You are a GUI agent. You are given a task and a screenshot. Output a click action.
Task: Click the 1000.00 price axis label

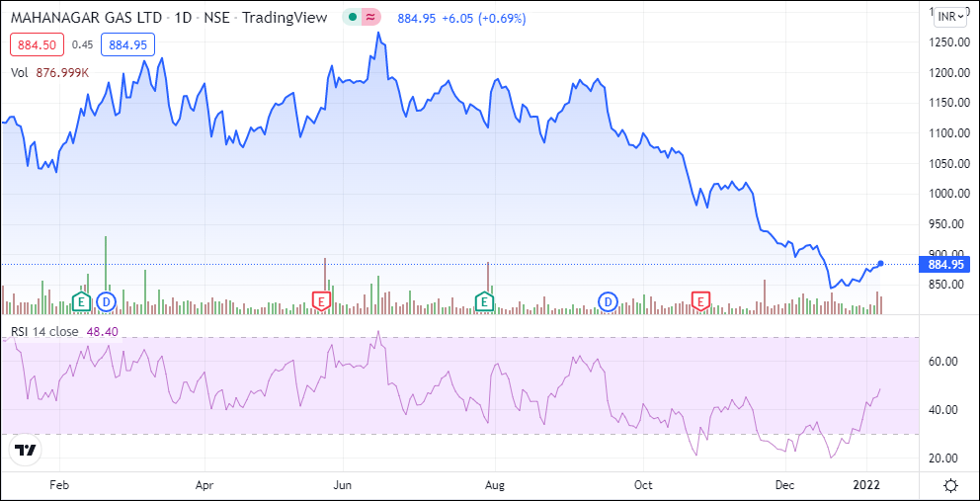point(949,194)
